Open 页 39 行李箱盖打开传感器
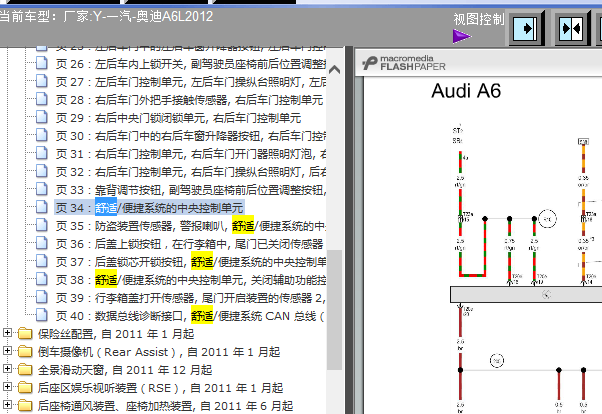 pos(191,298)
